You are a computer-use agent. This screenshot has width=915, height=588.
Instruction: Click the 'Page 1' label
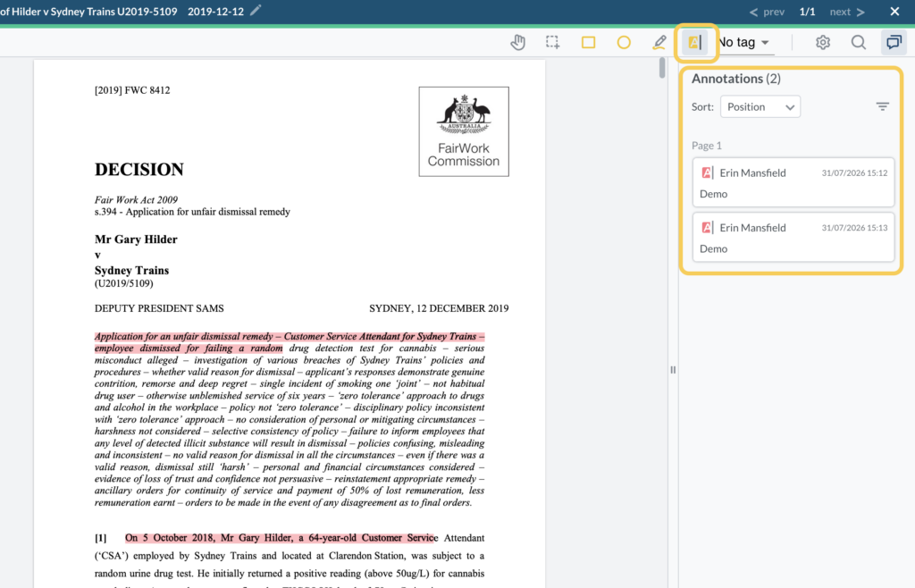pyautogui.click(x=707, y=146)
